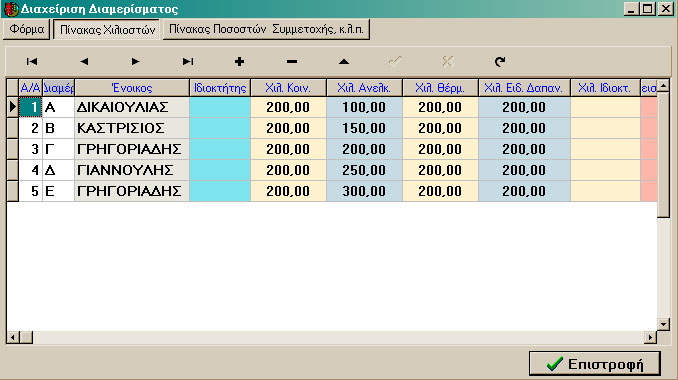Click the Ένοικος column header
This screenshot has height=380, width=678.
[132, 88]
